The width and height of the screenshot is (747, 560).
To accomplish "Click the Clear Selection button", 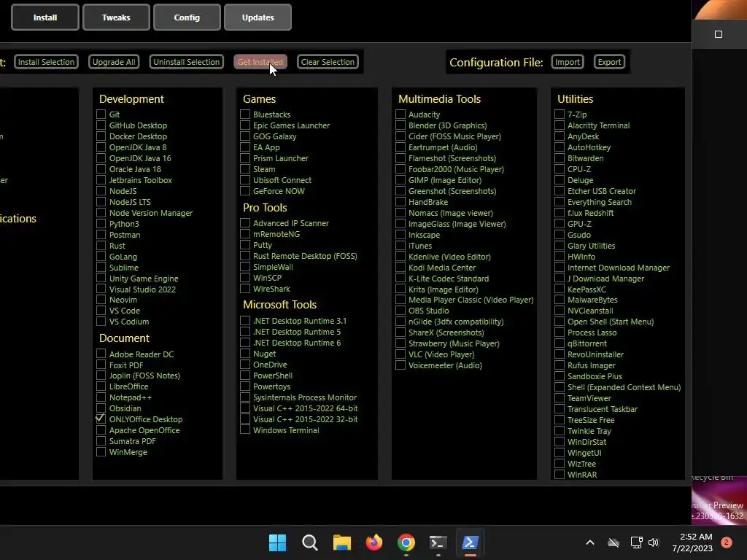I will pyautogui.click(x=328, y=62).
